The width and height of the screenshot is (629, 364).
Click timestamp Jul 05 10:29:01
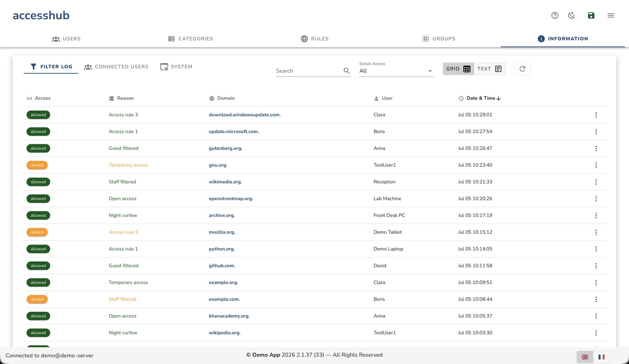[475, 115]
